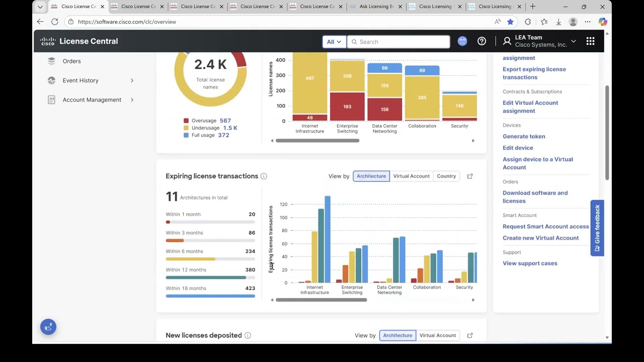The width and height of the screenshot is (644, 362).
Task: Click Export expiring license transactions link
Action: coord(534,73)
